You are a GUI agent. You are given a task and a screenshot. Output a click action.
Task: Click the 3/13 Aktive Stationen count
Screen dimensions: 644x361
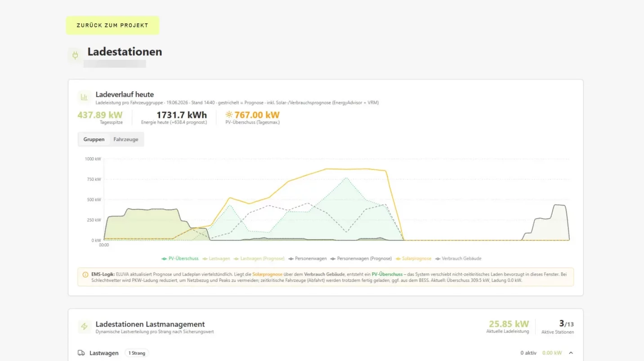[x=566, y=324]
